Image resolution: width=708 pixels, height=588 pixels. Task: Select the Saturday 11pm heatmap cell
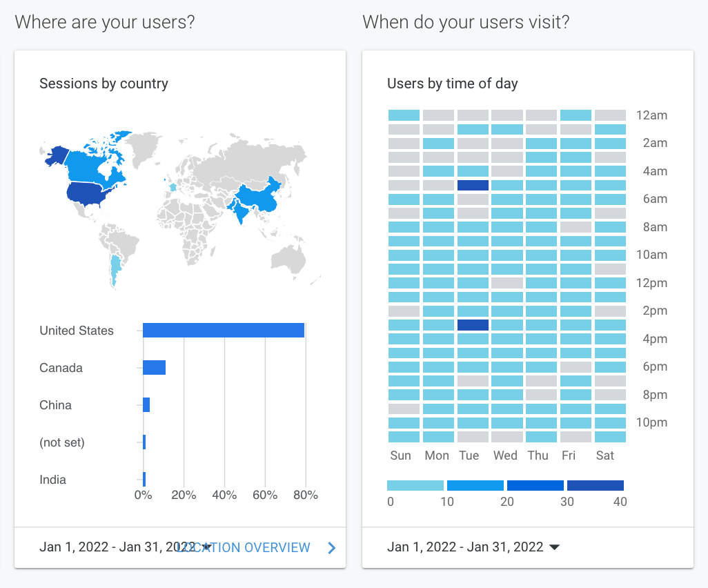(x=610, y=437)
